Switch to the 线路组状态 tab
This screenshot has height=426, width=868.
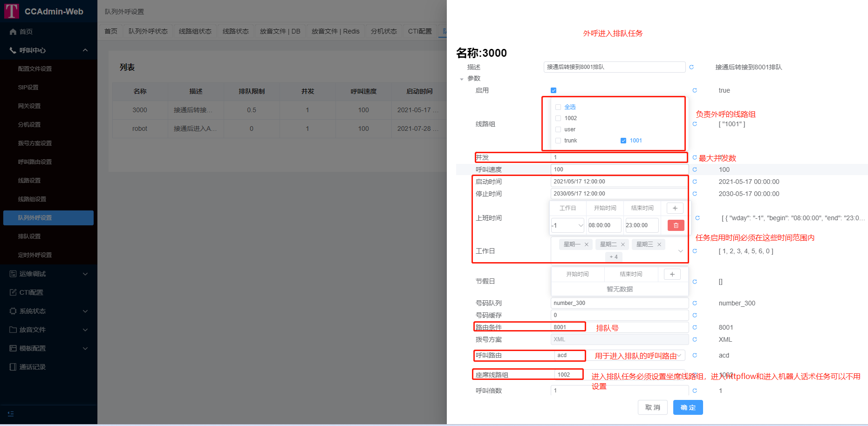tap(195, 31)
